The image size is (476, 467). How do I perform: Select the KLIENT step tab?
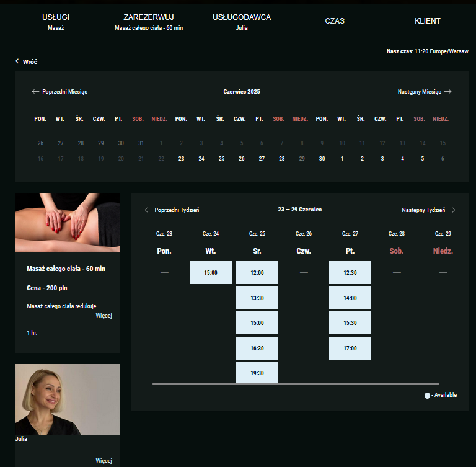[x=428, y=21]
